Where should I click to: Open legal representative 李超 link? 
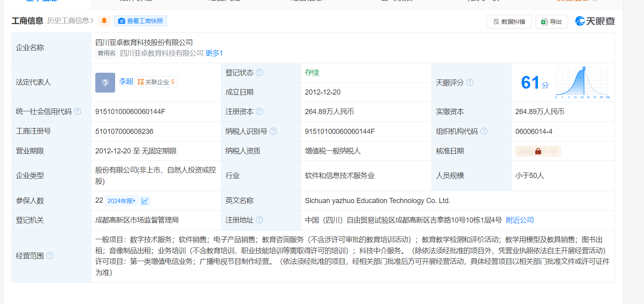coord(126,81)
